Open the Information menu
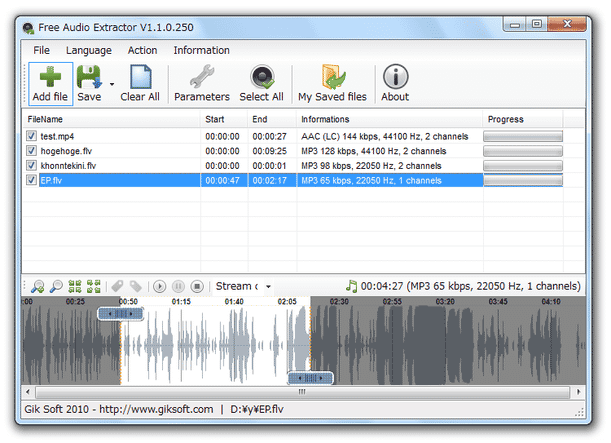611x443 pixels. click(x=201, y=50)
